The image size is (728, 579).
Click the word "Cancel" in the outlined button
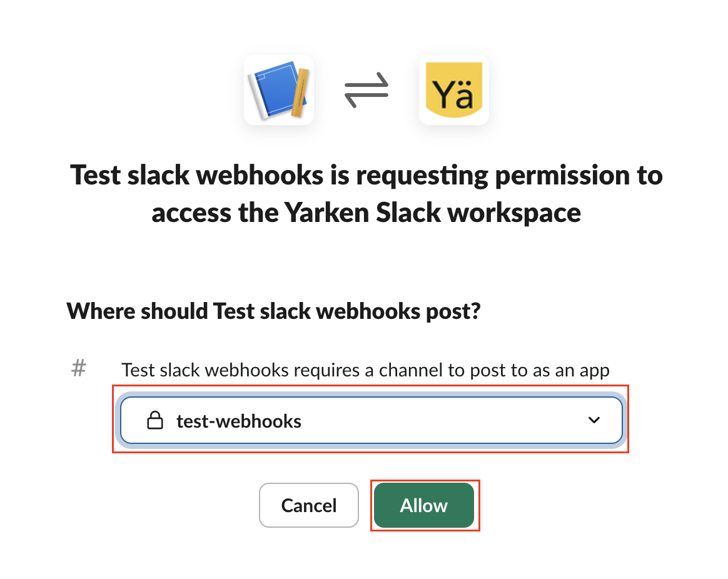point(309,505)
